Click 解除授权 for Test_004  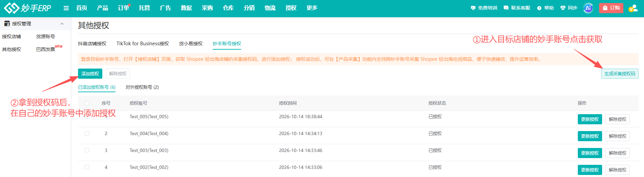click(618, 136)
